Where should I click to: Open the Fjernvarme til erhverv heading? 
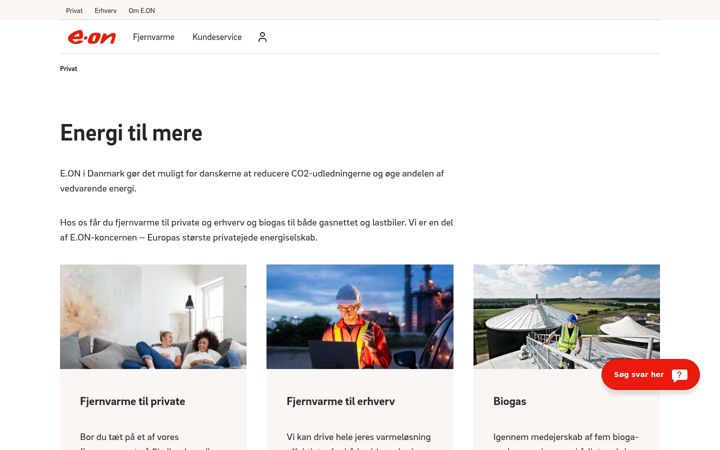pyautogui.click(x=340, y=401)
